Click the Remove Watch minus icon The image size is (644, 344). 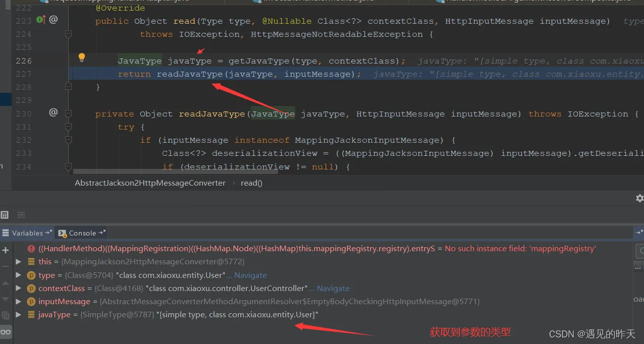[x=6, y=266]
